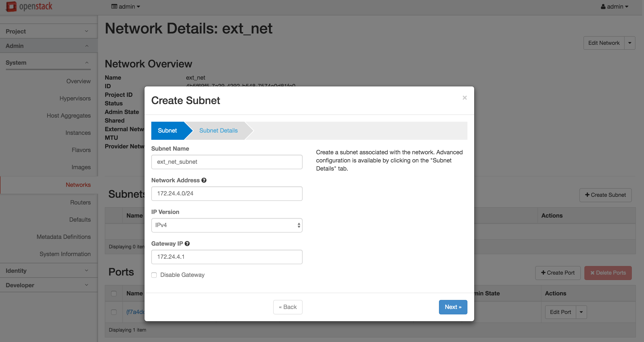Open the IP Version dropdown

click(x=226, y=225)
